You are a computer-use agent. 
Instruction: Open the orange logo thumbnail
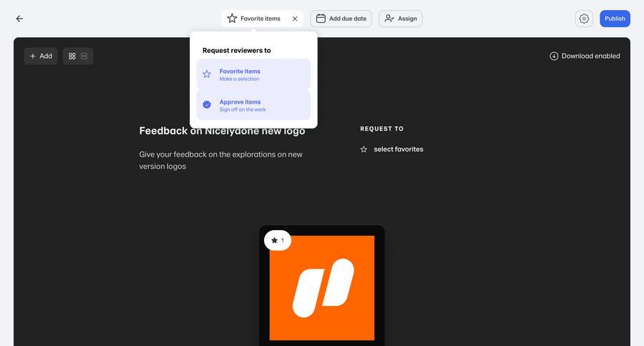click(322, 287)
